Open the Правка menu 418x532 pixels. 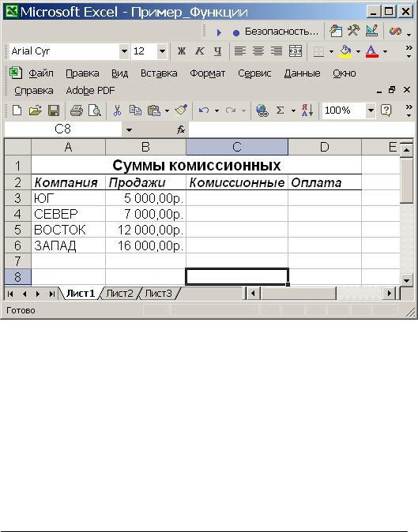(x=82, y=73)
